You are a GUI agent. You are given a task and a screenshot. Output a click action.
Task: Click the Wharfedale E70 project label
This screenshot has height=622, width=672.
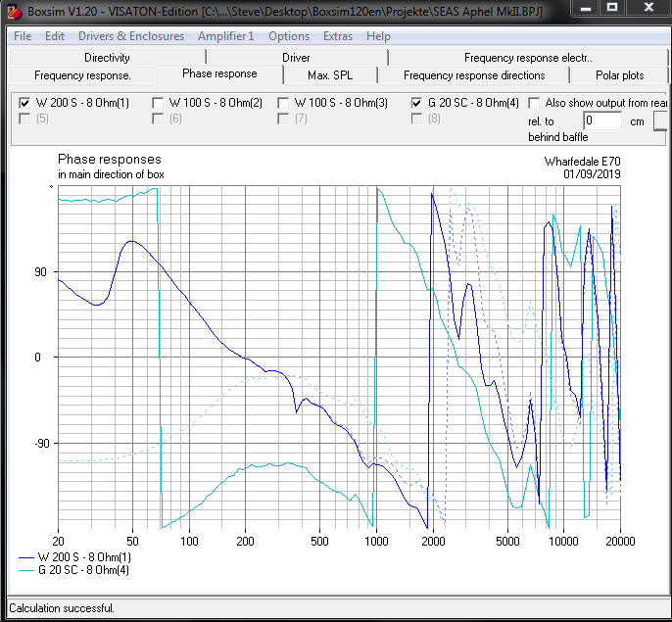(x=582, y=162)
